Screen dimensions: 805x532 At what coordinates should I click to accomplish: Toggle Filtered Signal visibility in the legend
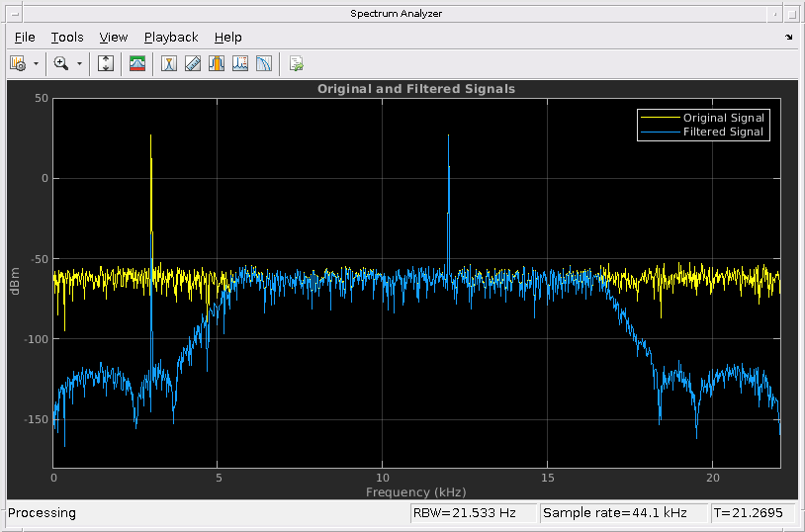[723, 132]
